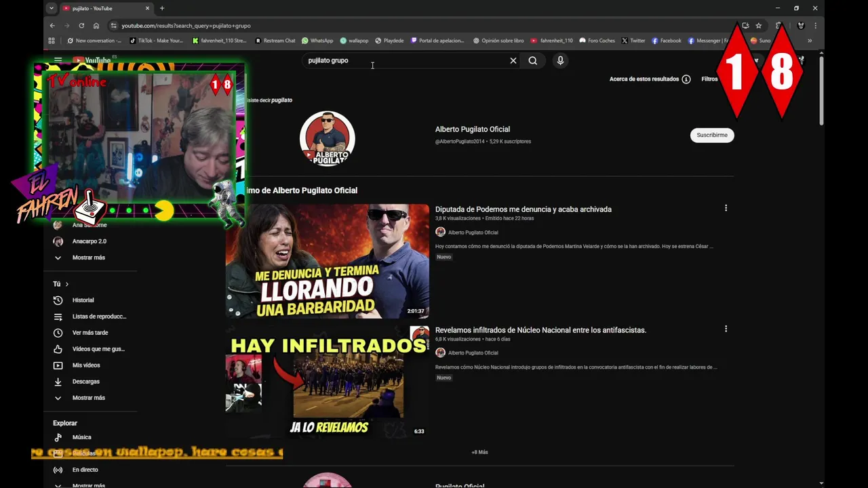Viewport: 868px width, 488px height.
Task: Open Acerca de estos resultados info
Action: point(650,79)
